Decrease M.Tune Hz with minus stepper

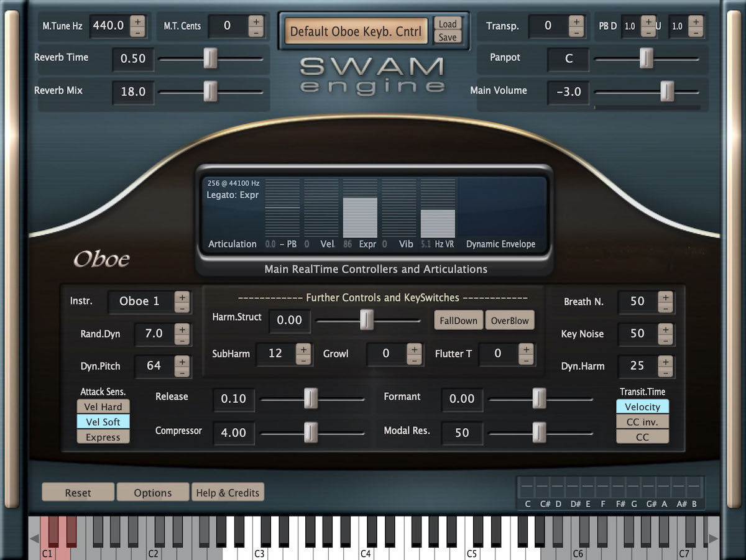(x=138, y=32)
